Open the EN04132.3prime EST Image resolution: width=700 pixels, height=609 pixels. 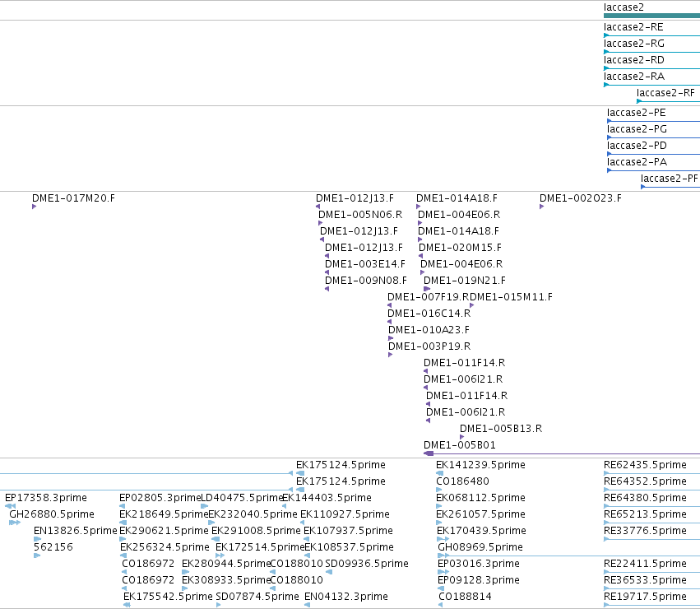point(346,597)
